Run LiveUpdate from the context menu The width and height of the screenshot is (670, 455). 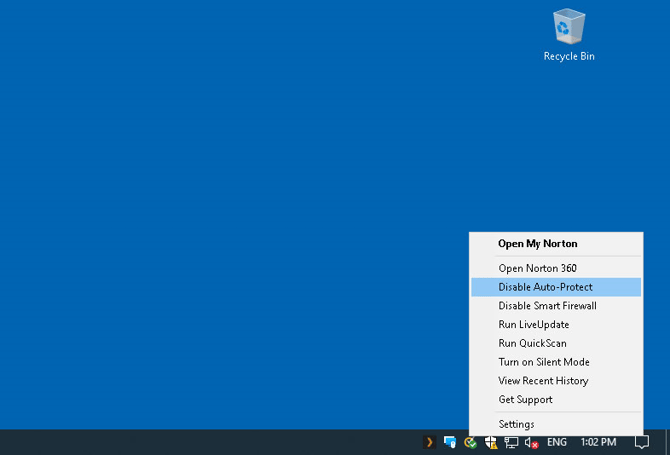click(534, 325)
